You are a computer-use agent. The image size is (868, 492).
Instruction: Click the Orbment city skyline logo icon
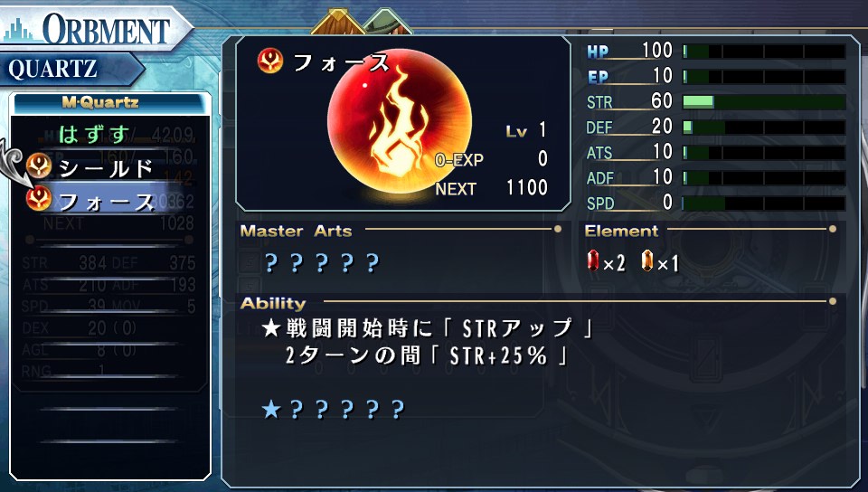21,31
